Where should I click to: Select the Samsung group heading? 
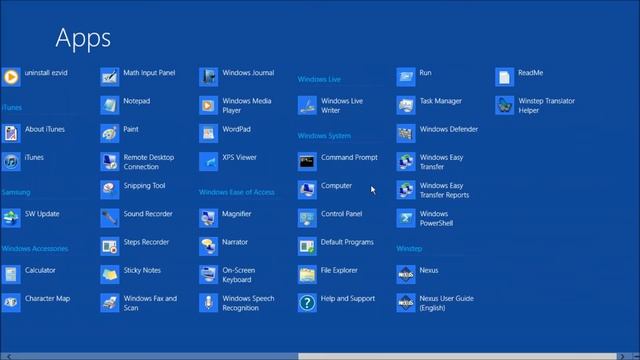16,192
